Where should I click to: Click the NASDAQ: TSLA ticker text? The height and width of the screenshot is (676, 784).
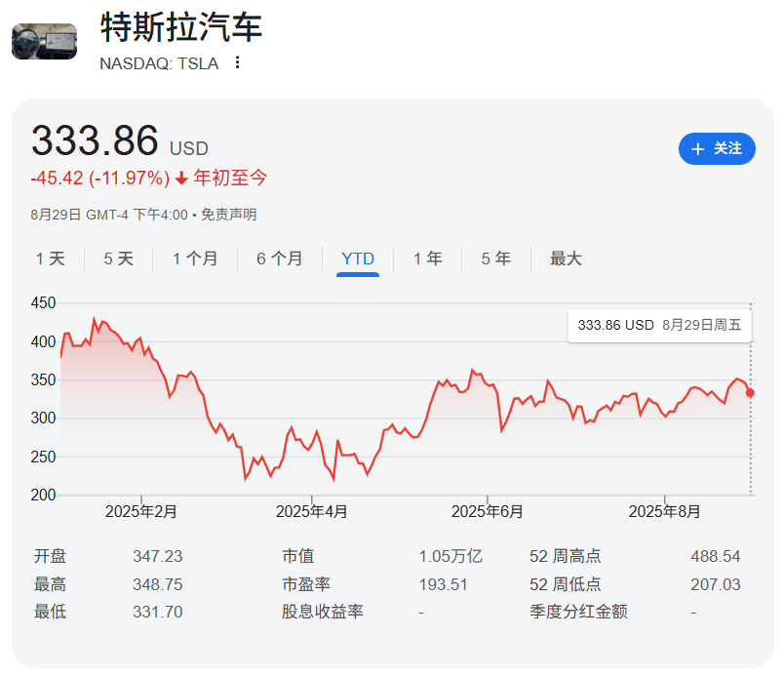click(159, 63)
